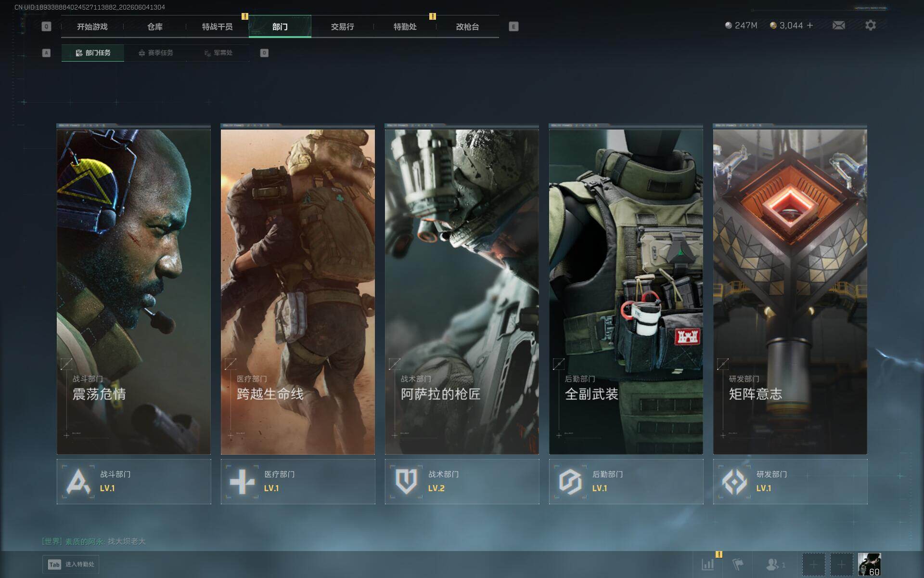Switch to the 仓库 tab

pos(155,26)
